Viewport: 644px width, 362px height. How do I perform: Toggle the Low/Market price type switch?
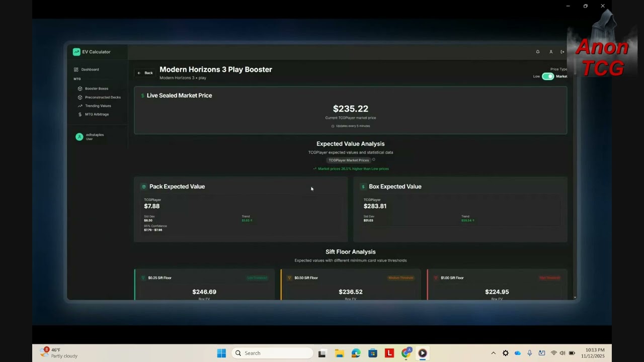point(548,76)
